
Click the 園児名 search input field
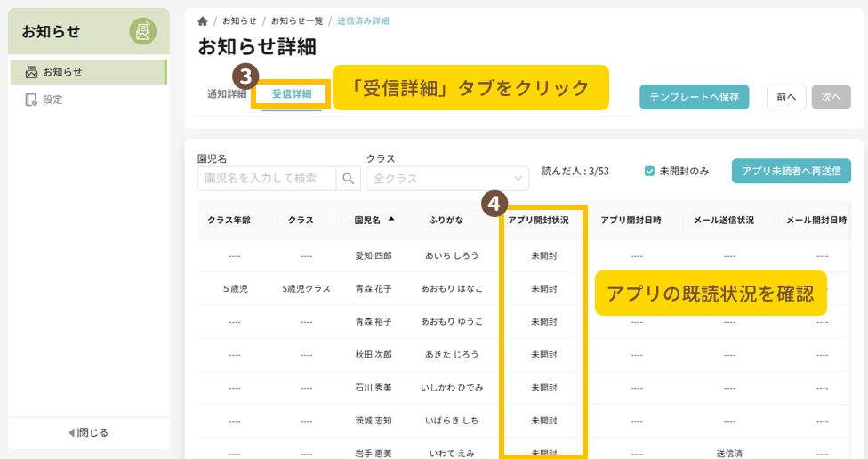click(x=267, y=179)
